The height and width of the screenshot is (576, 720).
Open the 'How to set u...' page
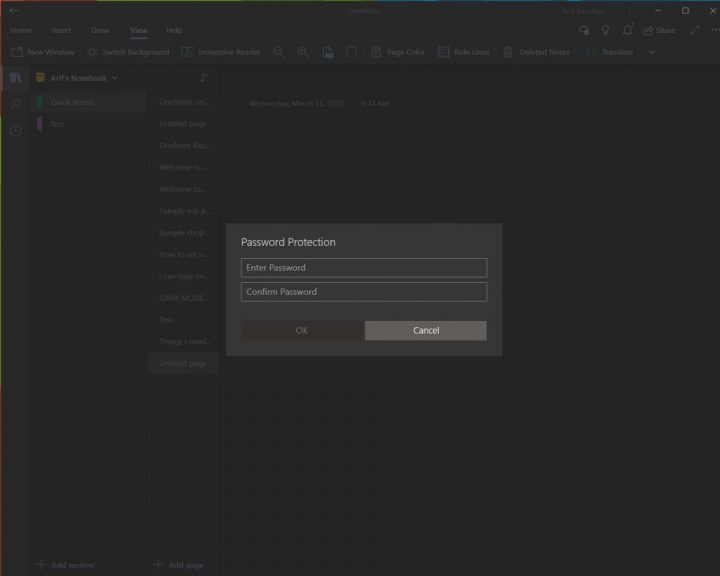(184, 254)
